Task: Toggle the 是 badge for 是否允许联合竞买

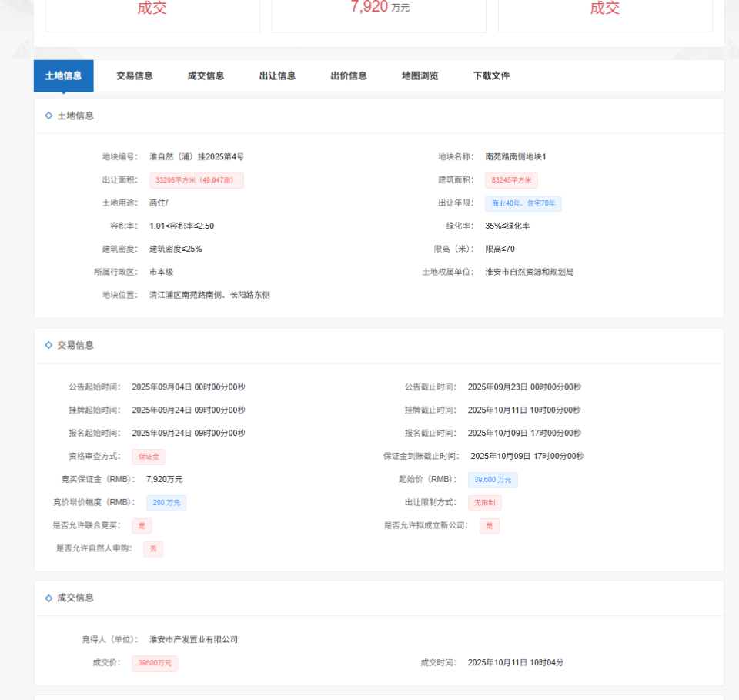Action: (143, 525)
